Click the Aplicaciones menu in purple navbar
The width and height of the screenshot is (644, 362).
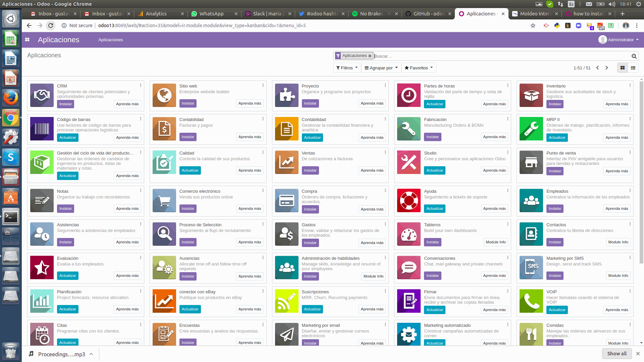click(111, 40)
